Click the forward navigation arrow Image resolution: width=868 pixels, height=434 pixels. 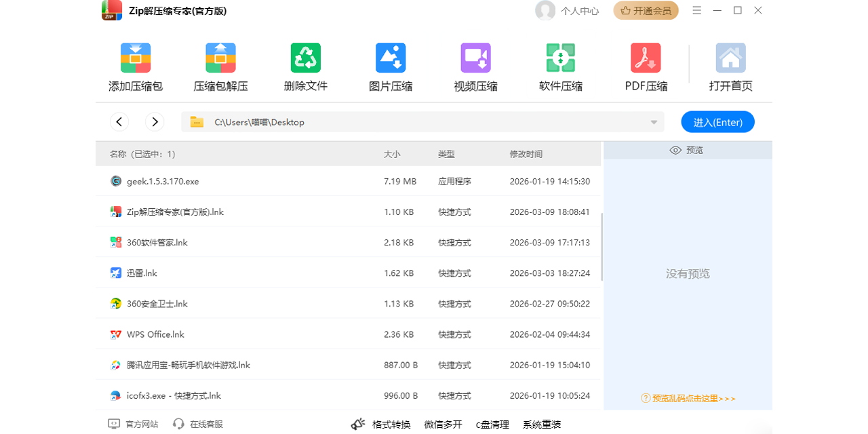click(x=155, y=122)
